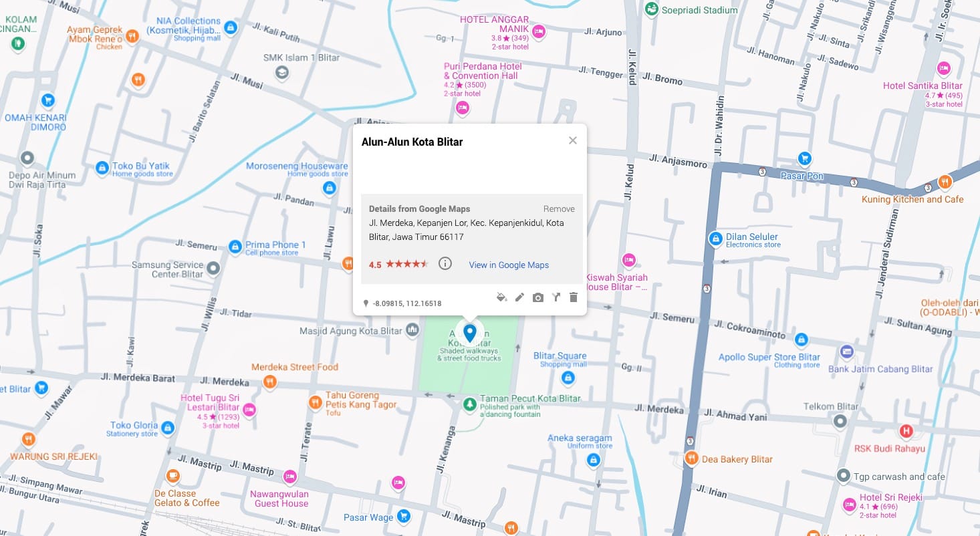This screenshot has height=536, width=980.
Task: Click the edit pencil icon in popup
Action: coord(519,297)
